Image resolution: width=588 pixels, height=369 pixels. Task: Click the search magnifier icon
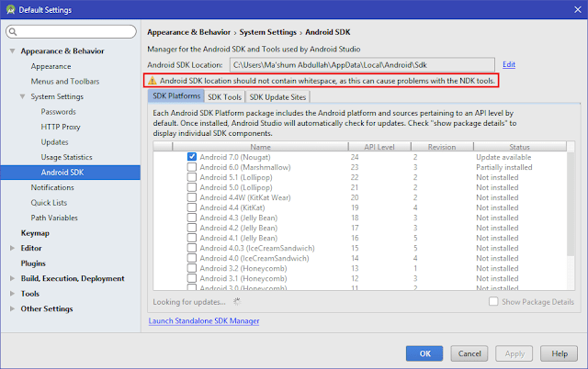[x=13, y=32]
